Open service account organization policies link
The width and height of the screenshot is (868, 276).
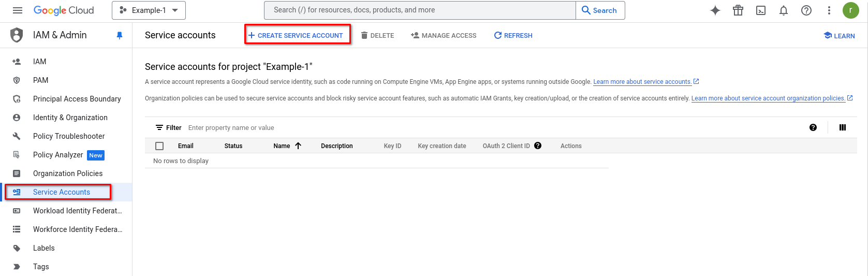[768, 98]
